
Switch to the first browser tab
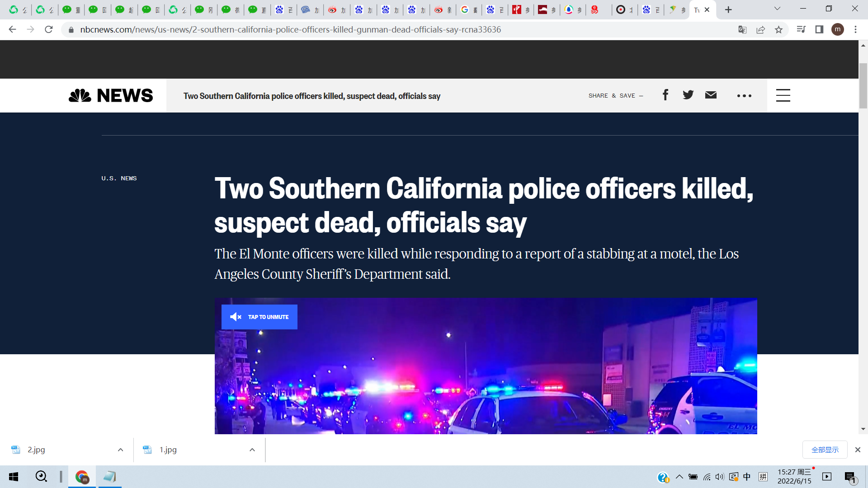point(18,9)
